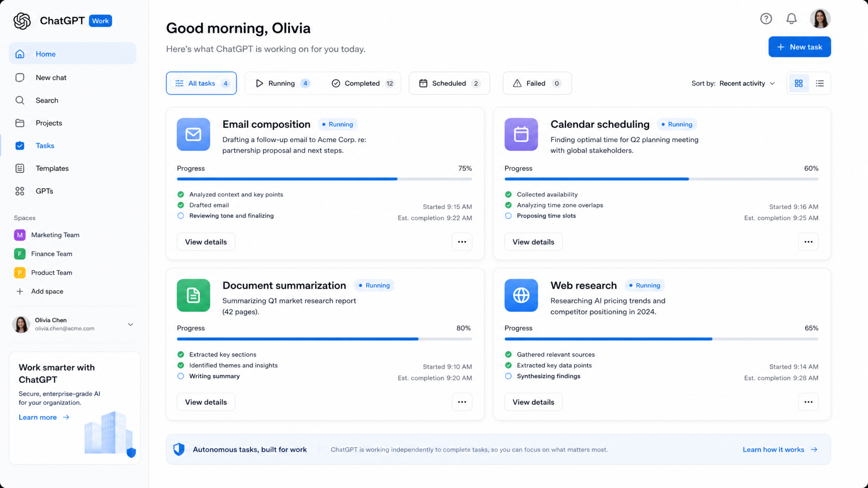Screen dimensions: 868x488
Task: View details of Document summarization task
Action: (x=206, y=402)
